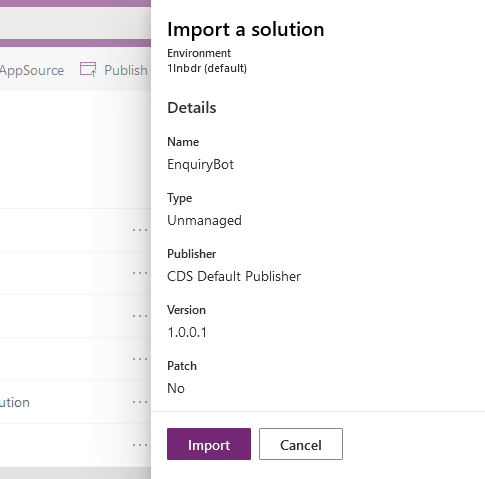Open more options ellipsis on first list row
Image resolution: width=485 pixels, height=479 pixels.
pyautogui.click(x=140, y=230)
